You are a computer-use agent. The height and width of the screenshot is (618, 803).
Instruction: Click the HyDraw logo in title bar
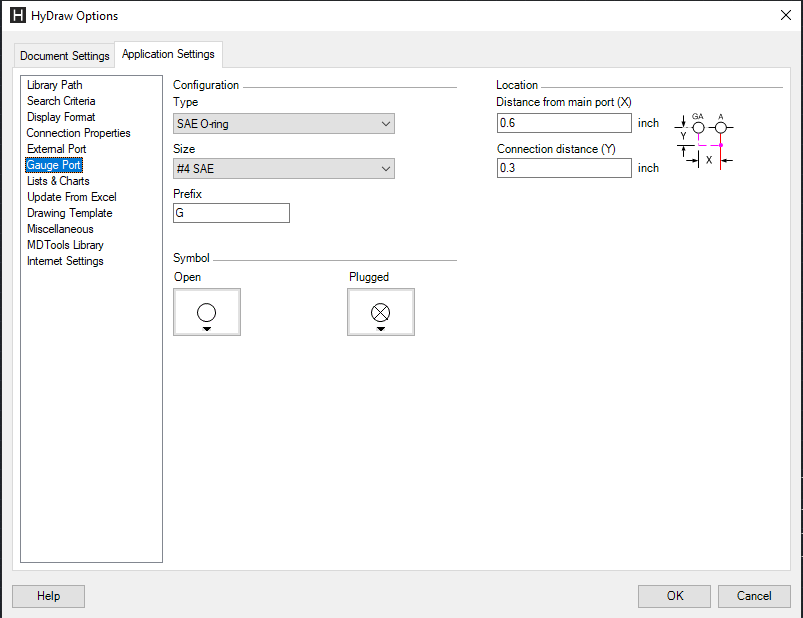(x=18, y=15)
